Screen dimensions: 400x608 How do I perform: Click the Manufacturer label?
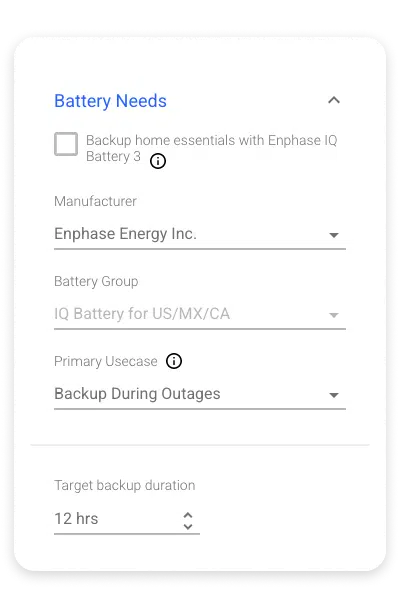(95, 201)
